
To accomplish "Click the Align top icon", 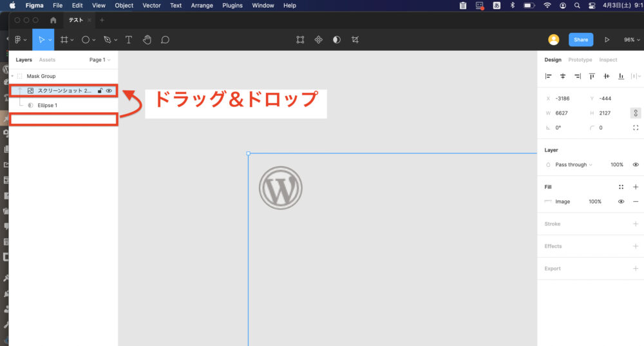I will click(592, 76).
